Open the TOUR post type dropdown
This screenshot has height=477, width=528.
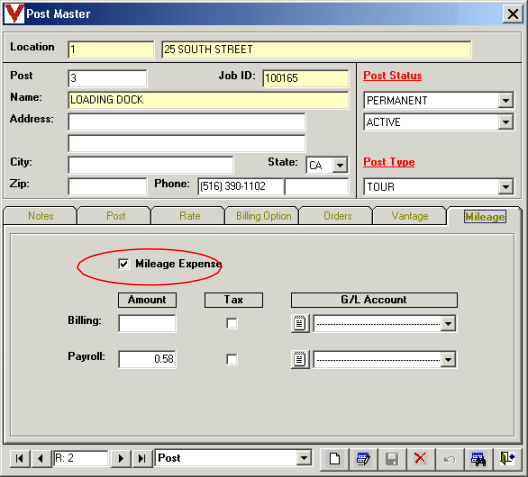(x=505, y=187)
